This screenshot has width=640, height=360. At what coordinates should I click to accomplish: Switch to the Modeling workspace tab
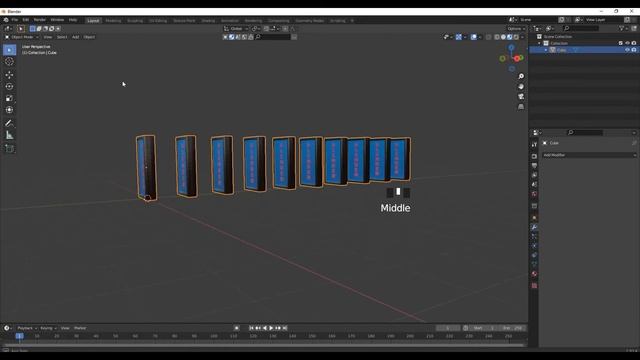pos(113,20)
